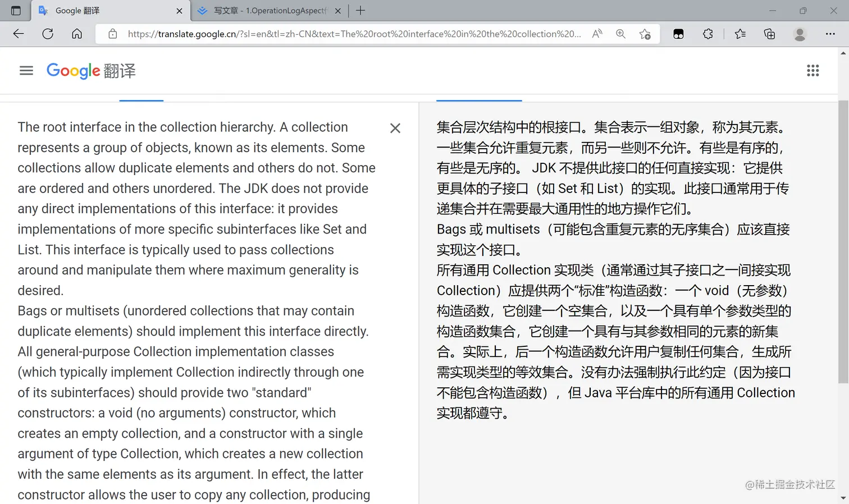Screen dimensions: 849x504
Task: Close the Google 翻译 tab
Action: click(x=179, y=11)
